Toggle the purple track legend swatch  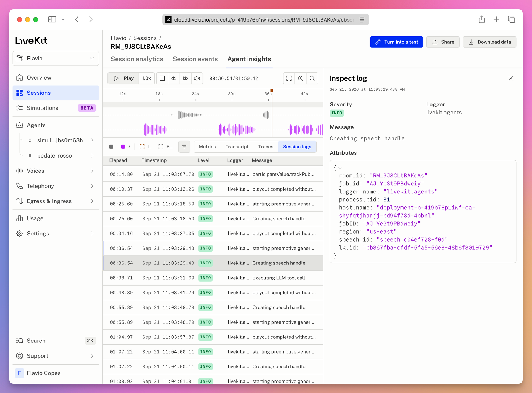point(123,147)
